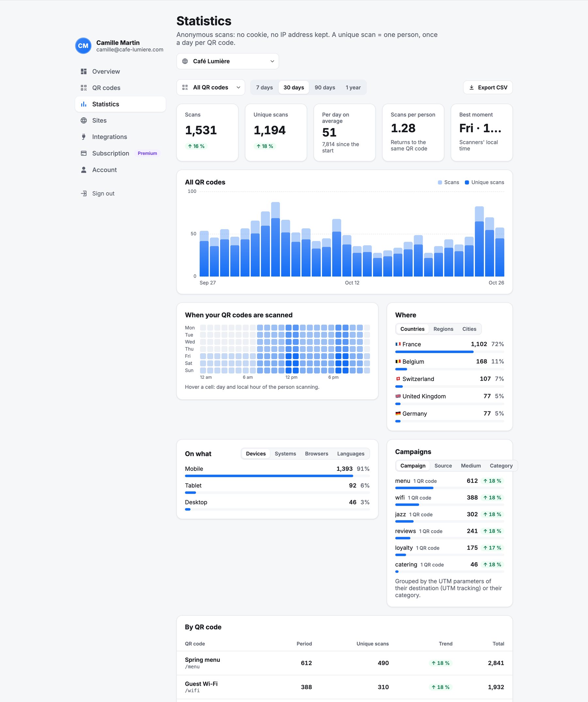Viewport: 588px width, 702px height.
Task: Open the Spring menu row in the table
Action: pos(345,663)
